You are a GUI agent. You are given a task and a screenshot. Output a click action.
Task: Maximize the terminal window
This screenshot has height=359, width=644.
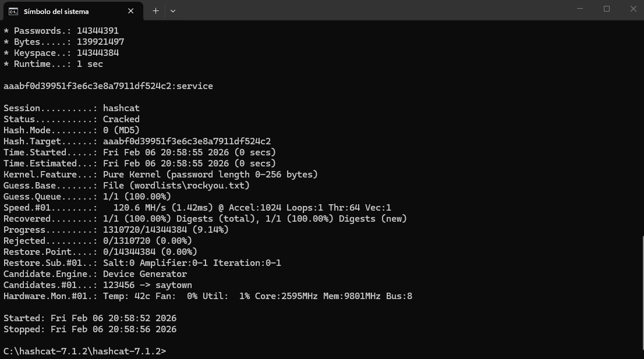607,9
